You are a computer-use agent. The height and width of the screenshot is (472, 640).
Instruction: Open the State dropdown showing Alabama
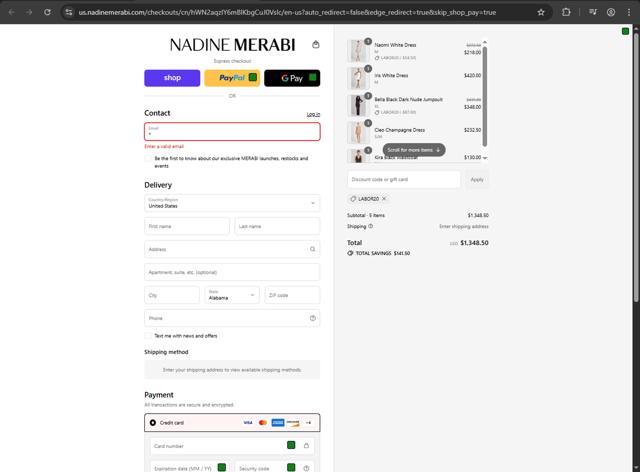[x=232, y=295]
